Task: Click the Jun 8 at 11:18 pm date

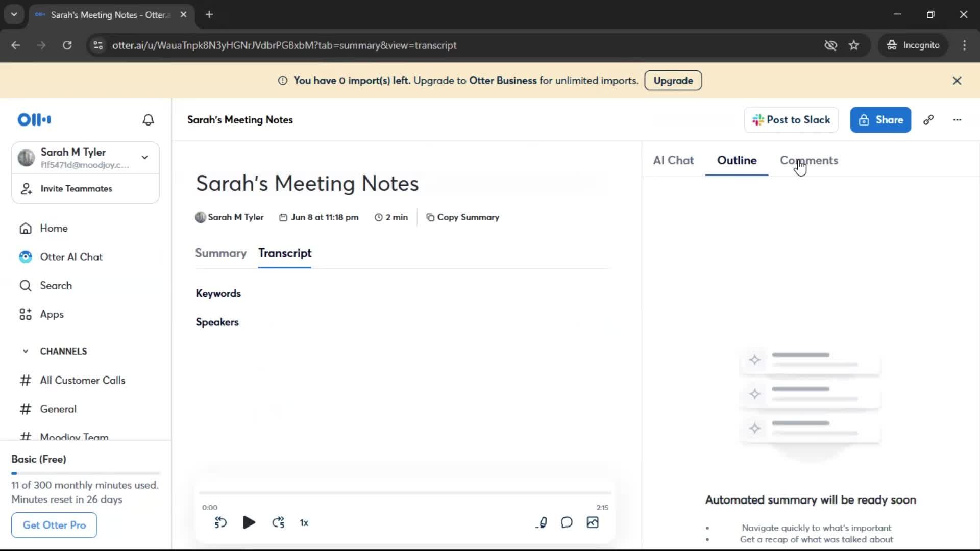Action: (318, 217)
